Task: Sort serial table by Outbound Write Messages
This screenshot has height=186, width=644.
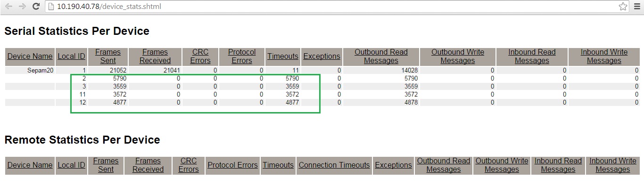Action: click(457, 57)
